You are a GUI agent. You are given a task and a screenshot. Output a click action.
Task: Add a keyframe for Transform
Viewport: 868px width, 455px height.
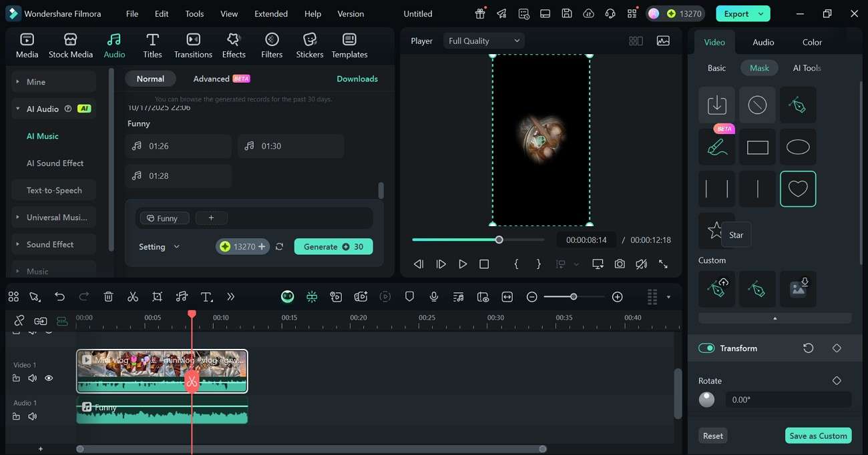(x=837, y=348)
